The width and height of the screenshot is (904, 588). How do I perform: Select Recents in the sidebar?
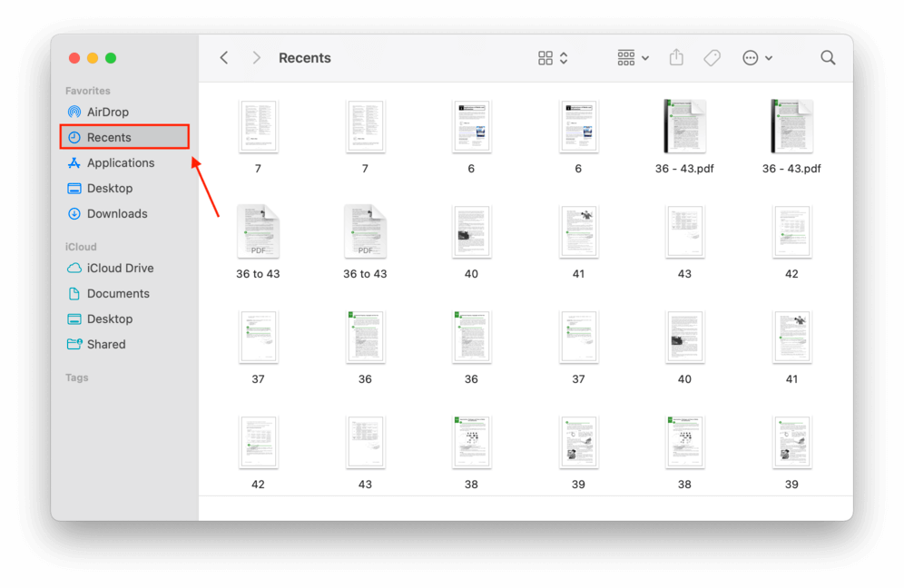pyautogui.click(x=124, y=137)
